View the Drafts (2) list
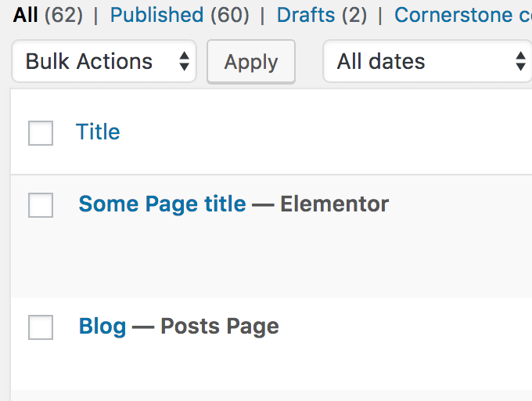 (x=322, y=15)
